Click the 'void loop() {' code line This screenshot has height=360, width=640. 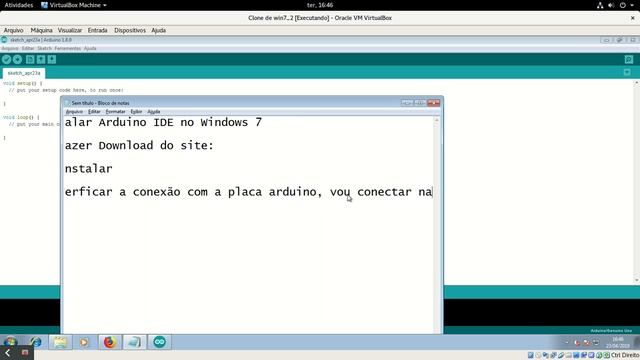point(21,117)
